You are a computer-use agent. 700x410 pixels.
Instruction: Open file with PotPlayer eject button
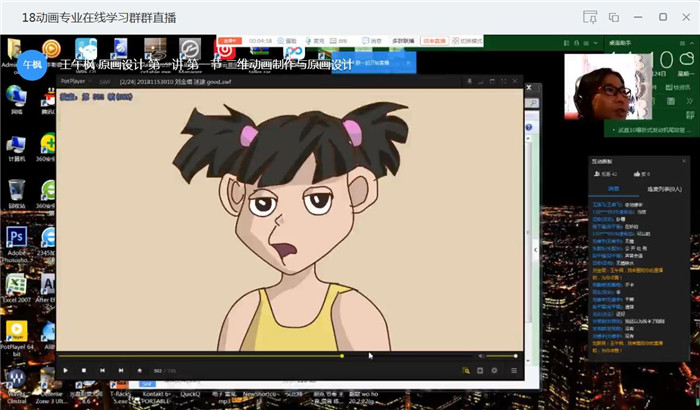tap(139, 370)
